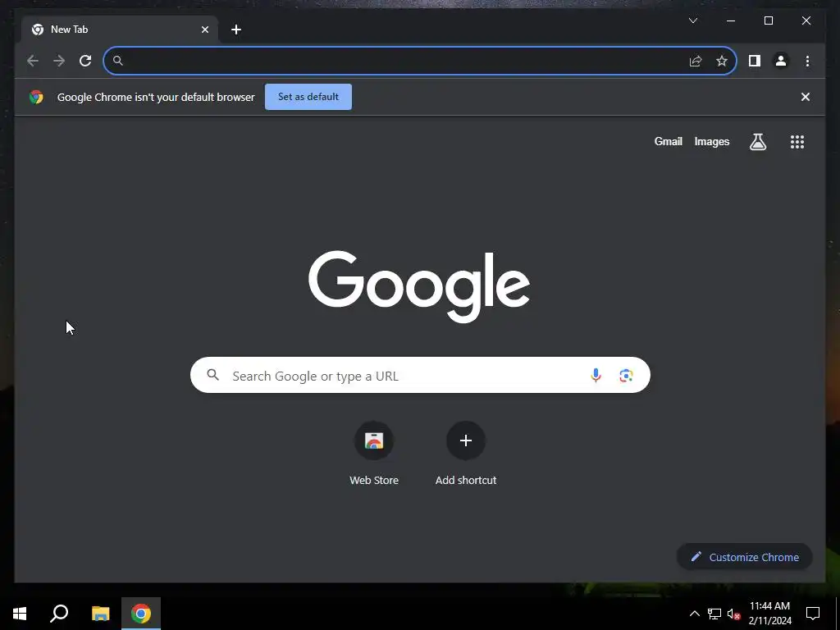Focus the Search Google or type a URL box
Screen dimensions: 840x630
click(x=420, y=375)
